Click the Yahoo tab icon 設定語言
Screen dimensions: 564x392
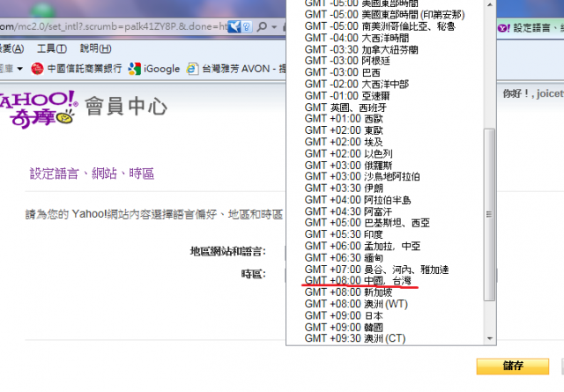point(503,27)
